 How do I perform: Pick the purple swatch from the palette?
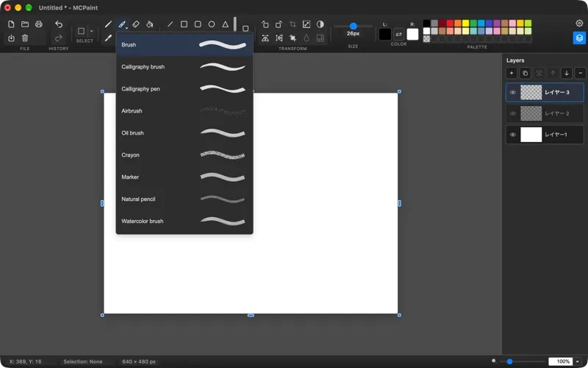click(497, 24)
